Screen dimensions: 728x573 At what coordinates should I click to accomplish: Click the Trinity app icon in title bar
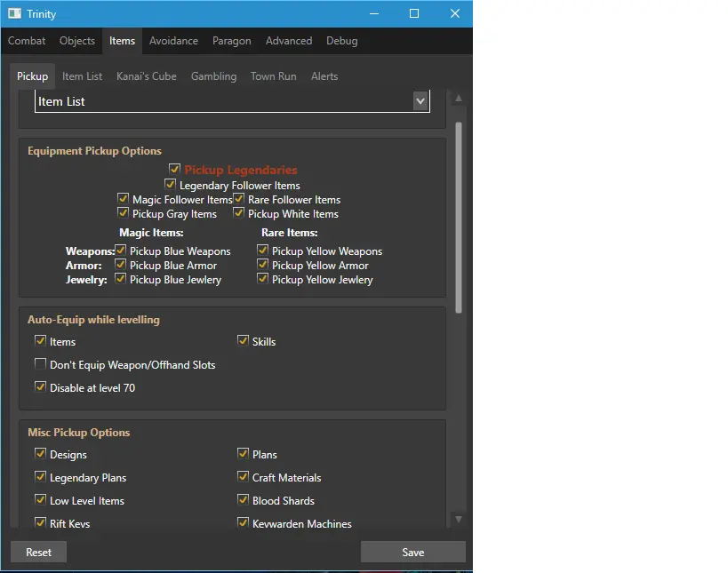[x=14, y=13]
